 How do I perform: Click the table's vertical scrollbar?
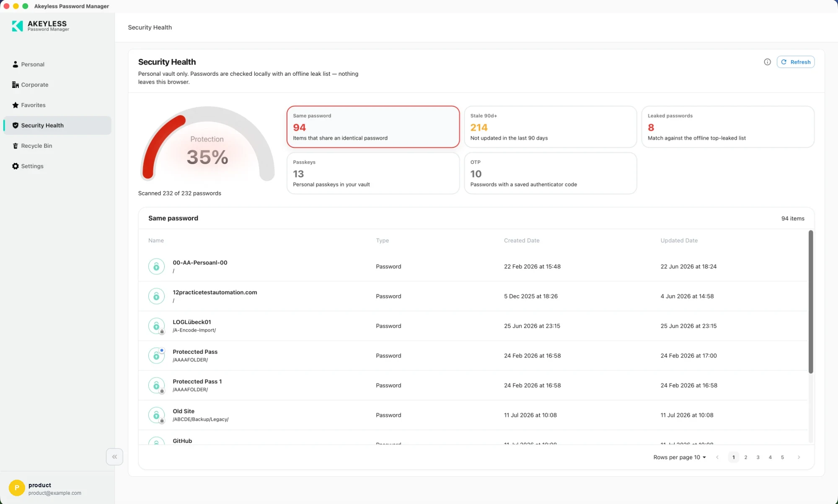point(811,301)
